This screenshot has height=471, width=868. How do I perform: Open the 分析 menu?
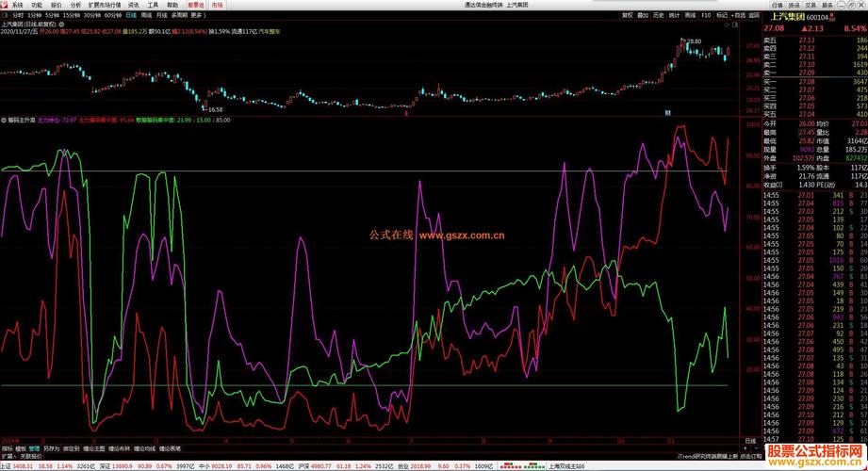[75, 5]
